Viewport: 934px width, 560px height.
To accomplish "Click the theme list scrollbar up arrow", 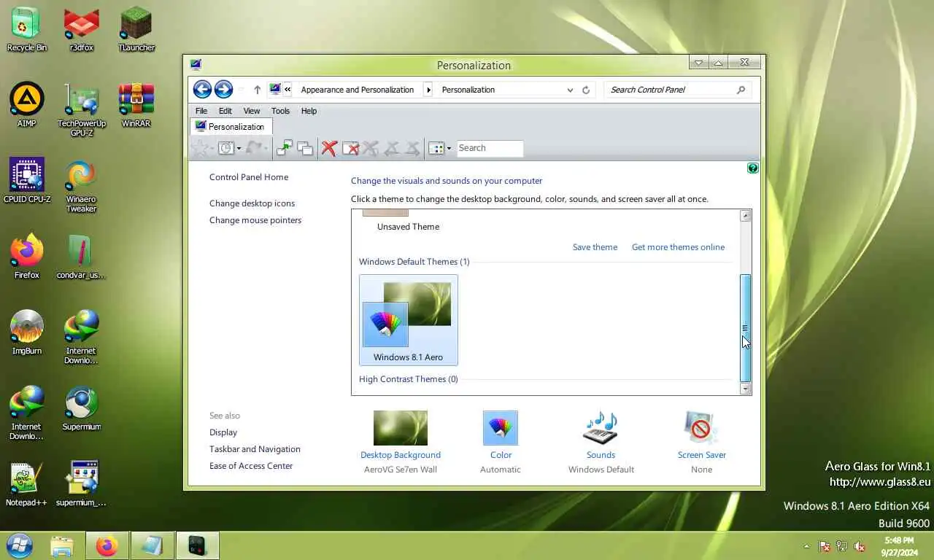I will [746, 216].
